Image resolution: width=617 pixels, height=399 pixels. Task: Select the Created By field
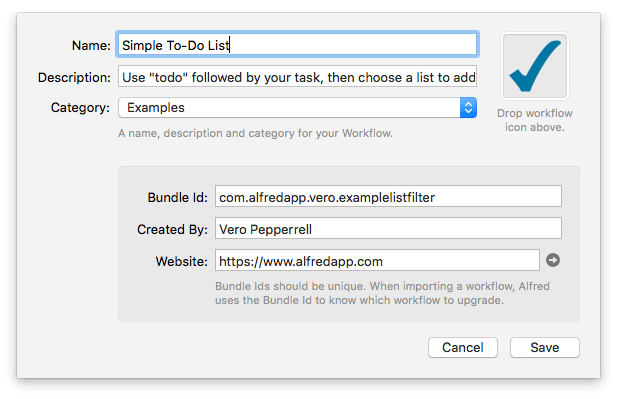(388, 229)
